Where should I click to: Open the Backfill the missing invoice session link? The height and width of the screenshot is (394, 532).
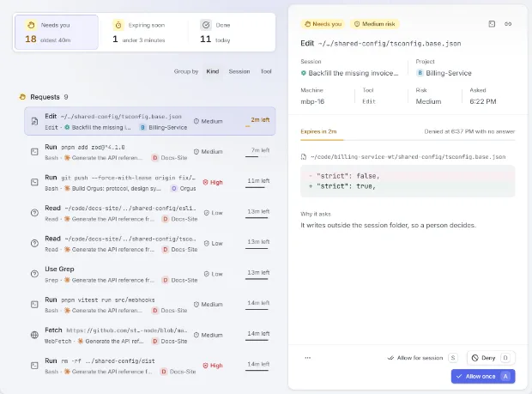coord(350,73)
